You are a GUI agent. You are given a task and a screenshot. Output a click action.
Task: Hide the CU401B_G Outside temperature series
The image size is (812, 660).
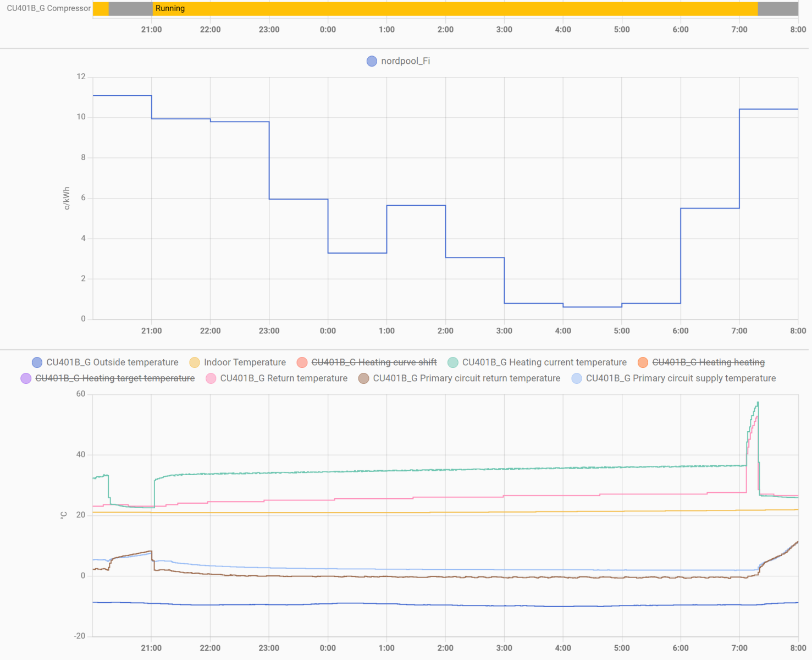point(112,362)
